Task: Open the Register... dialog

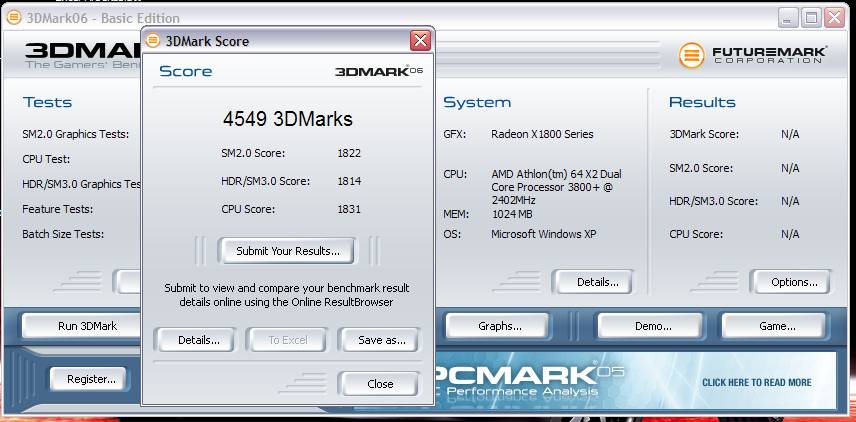Action: (x=91, y=379)
